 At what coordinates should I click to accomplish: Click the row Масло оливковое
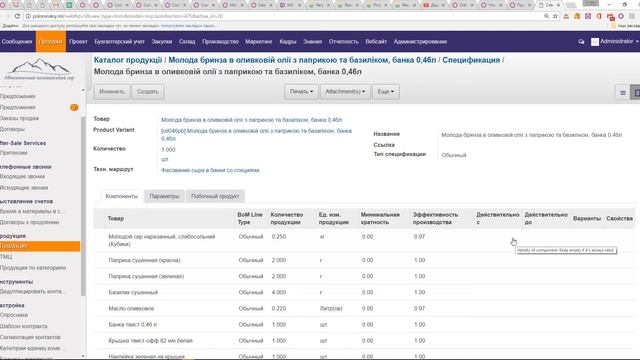click(x=363, y=309)
